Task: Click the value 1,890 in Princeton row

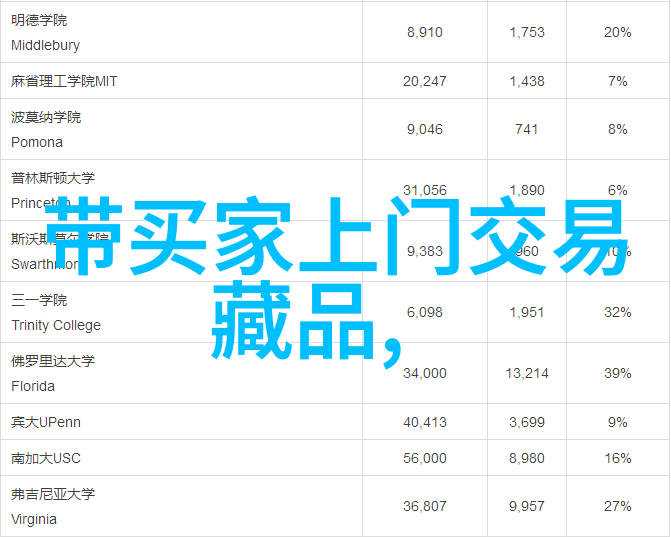Action: 527,190
